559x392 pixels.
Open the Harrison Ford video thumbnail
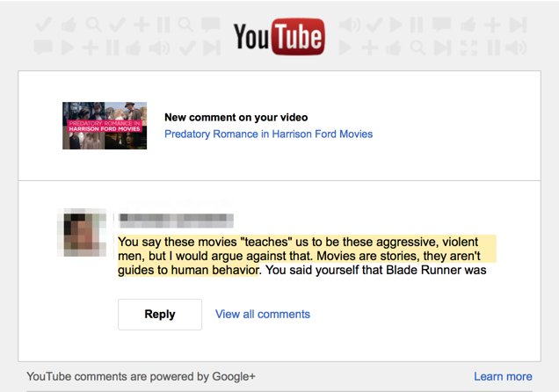105,126
